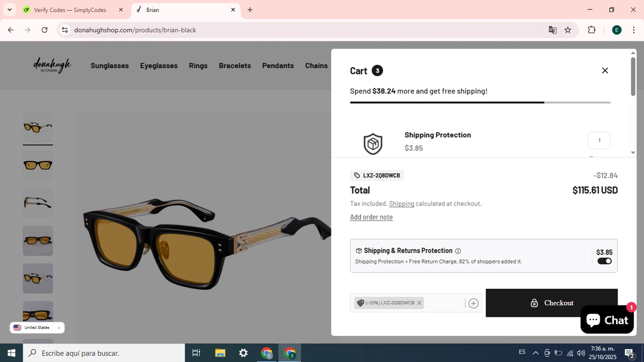Add a coupon with the plus icon
644x362 pixels.
point(473,304)
